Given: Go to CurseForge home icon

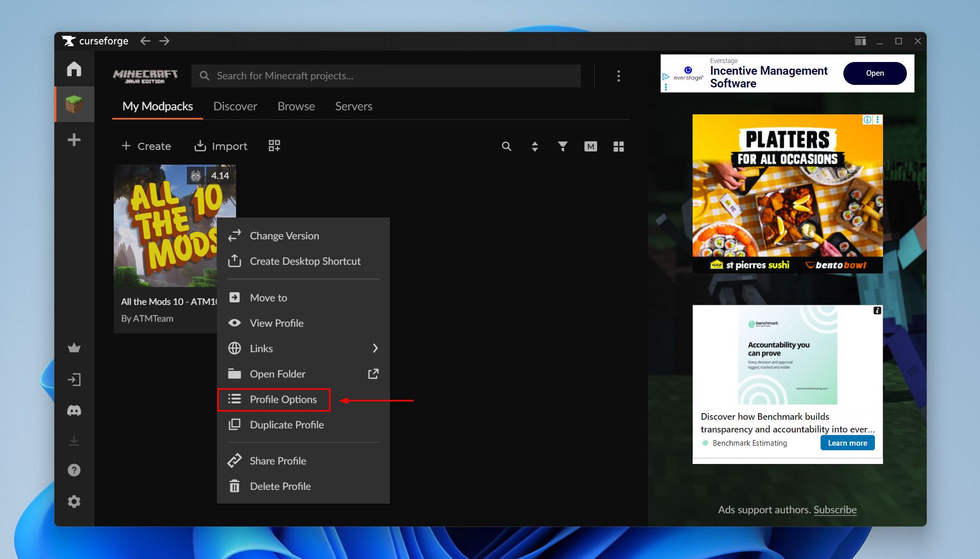Looking at the screenshot, I should (74, 69).
